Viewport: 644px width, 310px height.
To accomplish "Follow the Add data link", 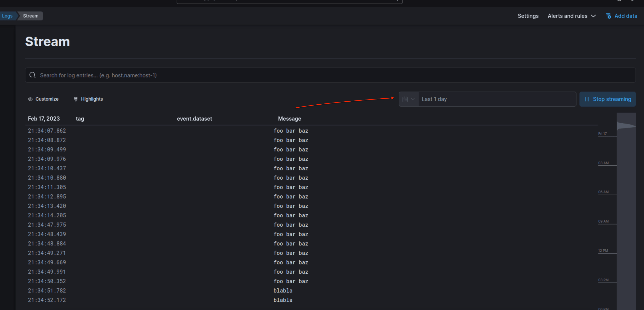I will (626, 16).
